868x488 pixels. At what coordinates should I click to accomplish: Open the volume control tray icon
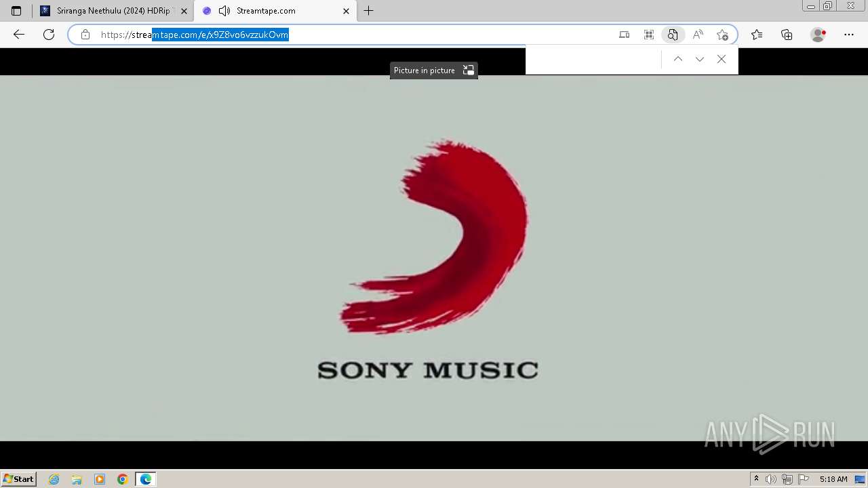pos(771,479)
